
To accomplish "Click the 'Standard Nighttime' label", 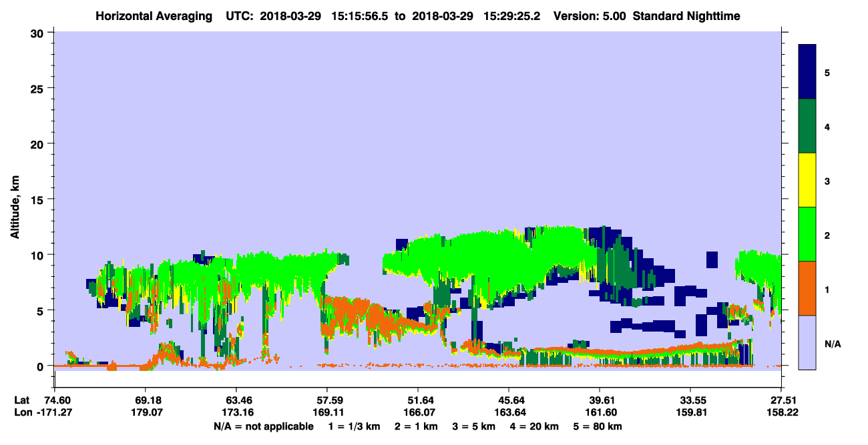I will click(686, 16).
